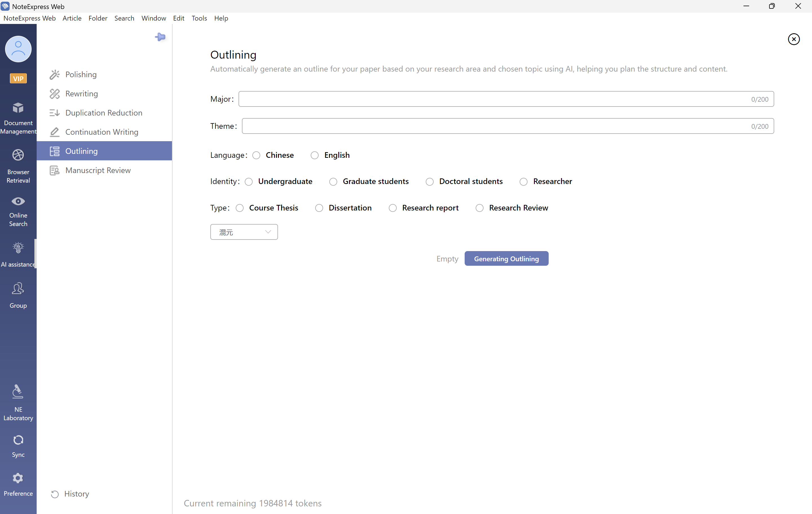Open the 混元 model dropdown
The image size is (812, 514).
click(x=244, y=232)
